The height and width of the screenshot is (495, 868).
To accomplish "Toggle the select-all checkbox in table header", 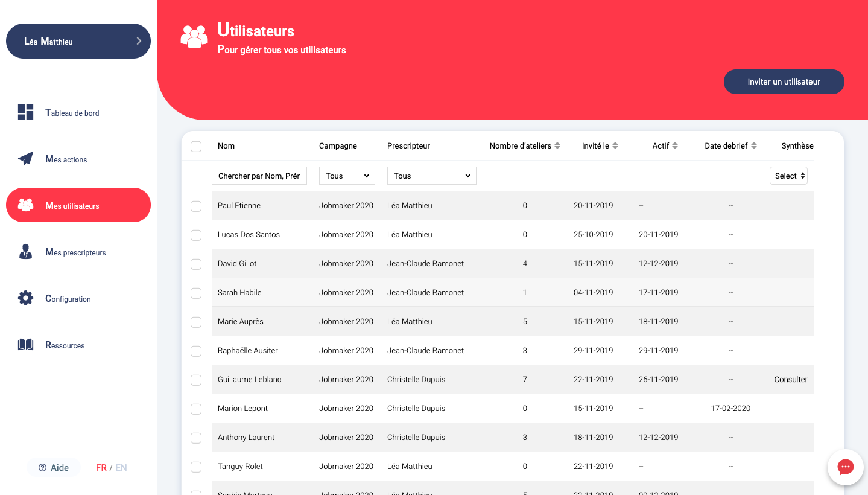I will (196, 146).
